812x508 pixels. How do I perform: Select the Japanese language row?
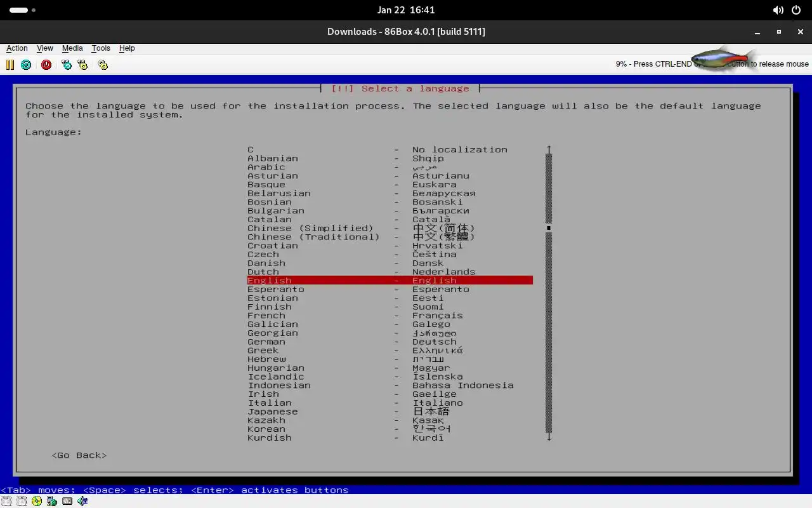point(390,411)
